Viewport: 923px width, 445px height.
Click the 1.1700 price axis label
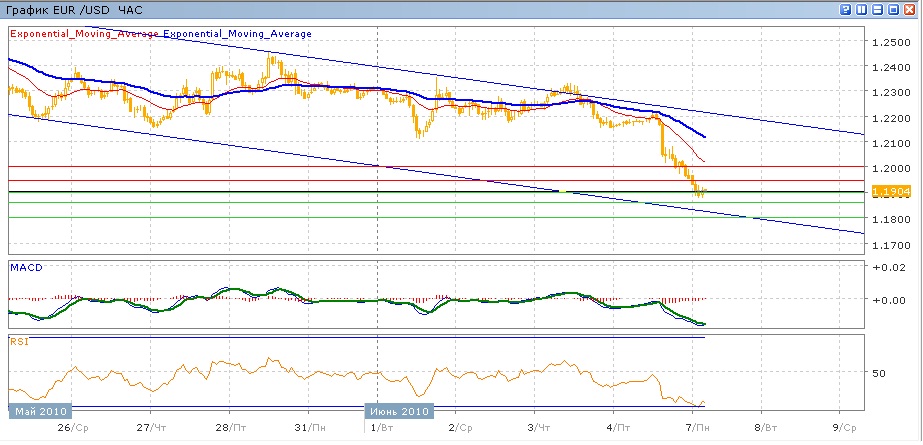point(889,245)
